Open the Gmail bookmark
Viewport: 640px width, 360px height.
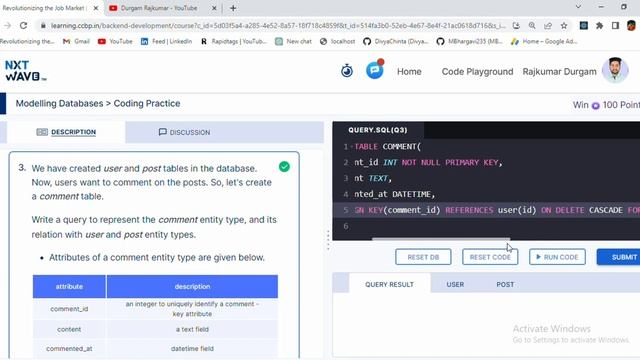point(76,41)
